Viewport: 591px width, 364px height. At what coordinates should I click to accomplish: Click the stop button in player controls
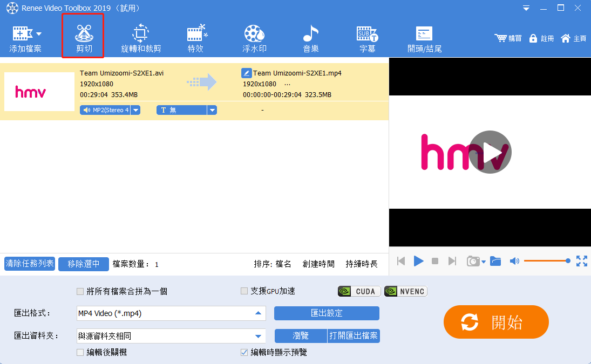435,261
